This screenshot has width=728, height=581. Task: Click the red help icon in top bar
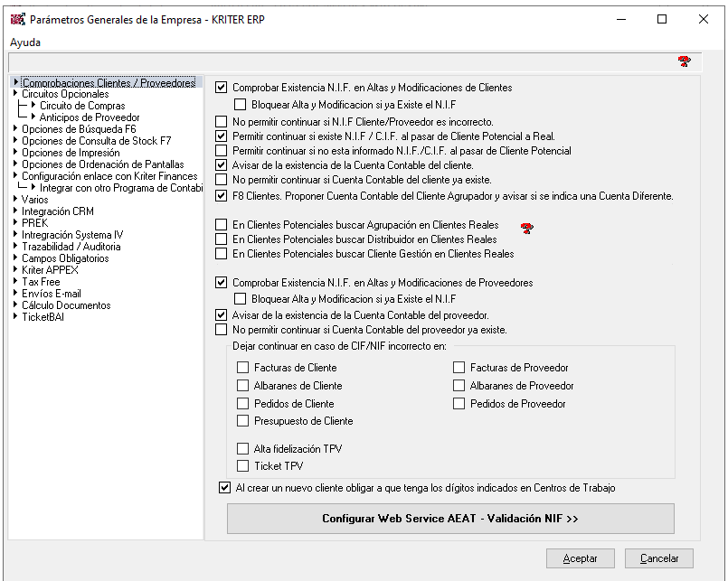pos(684,61)
